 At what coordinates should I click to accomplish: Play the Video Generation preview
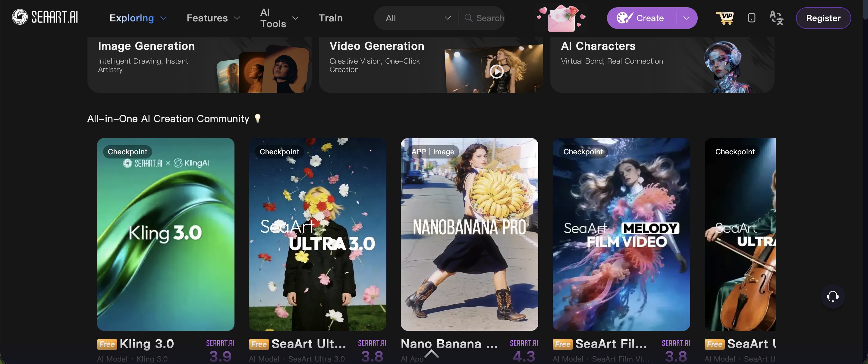click(x=496, y=71)
